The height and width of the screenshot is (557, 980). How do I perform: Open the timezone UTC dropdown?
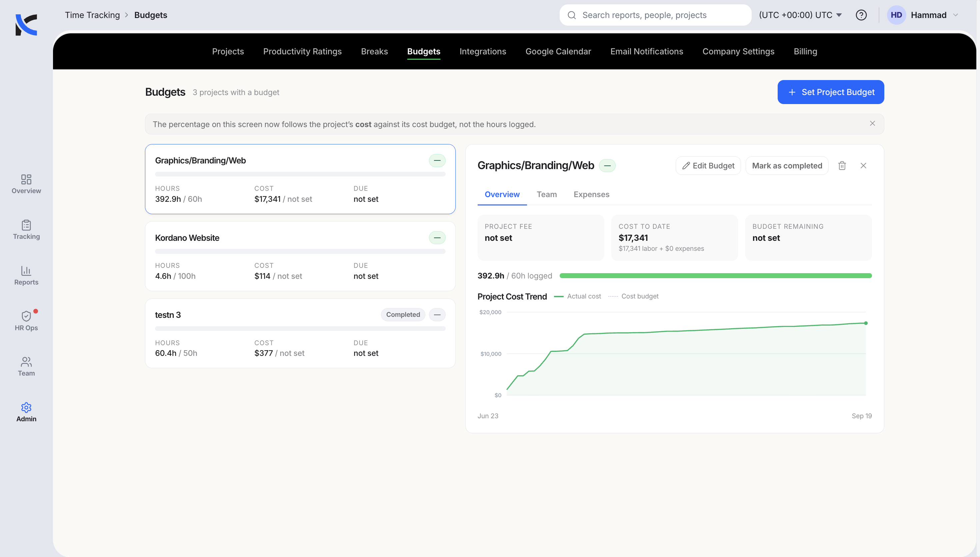(800, 15)
